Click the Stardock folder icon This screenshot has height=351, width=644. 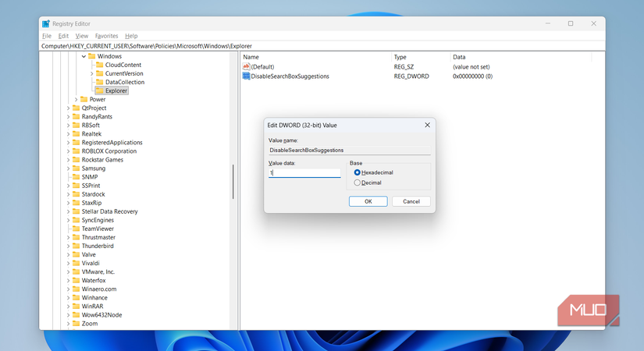(76, 193)
